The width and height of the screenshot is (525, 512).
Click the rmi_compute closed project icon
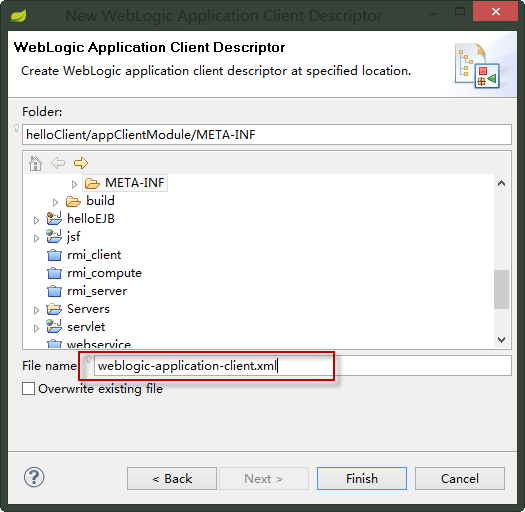click(x=54, y=273)
